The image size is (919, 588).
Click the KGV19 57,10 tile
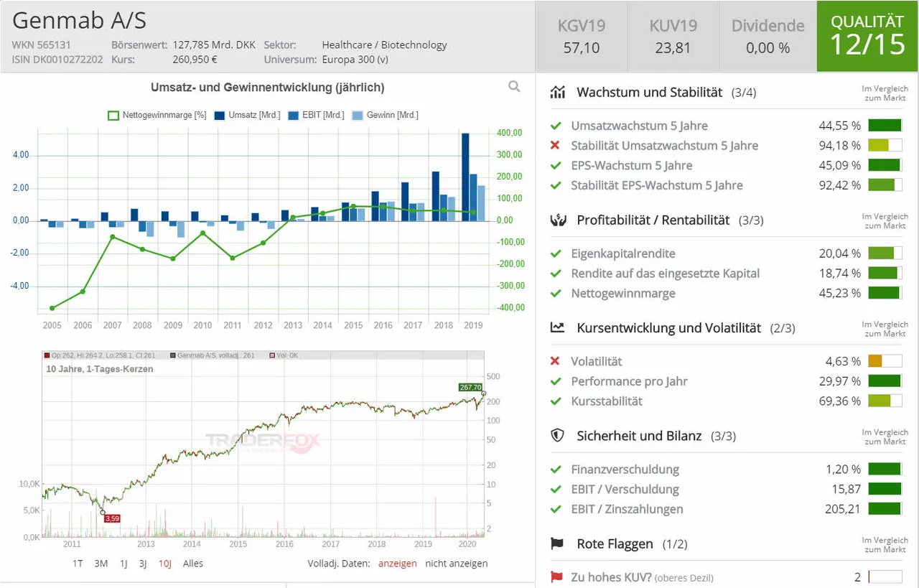click(582, 37)
